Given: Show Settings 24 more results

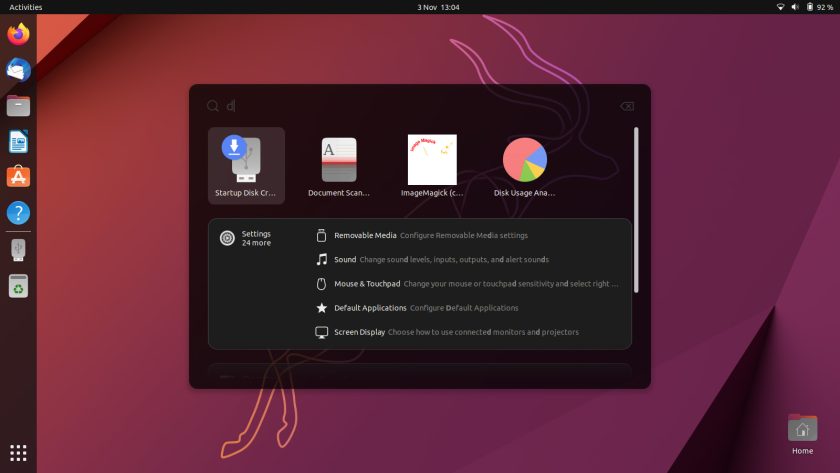Looking at the screenshot, I should coord(256,238).
